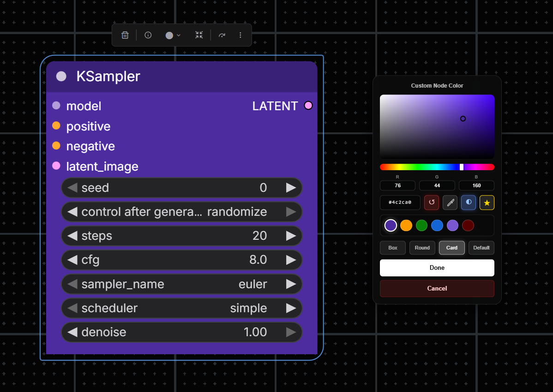This screenshot has width=553, height=392.
Task: Click the denoise value 1.00
Action: (x=255, y=332)
